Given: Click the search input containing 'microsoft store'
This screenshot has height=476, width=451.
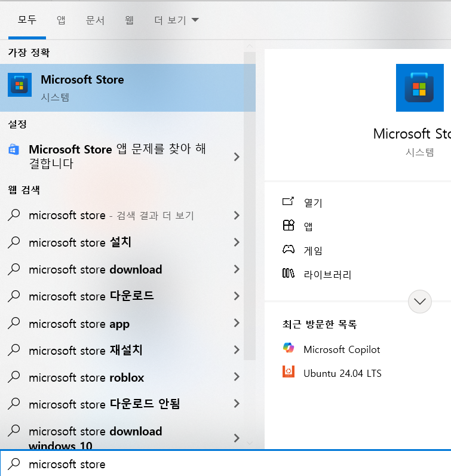Looking at the screenshot, I should [225, 464].
